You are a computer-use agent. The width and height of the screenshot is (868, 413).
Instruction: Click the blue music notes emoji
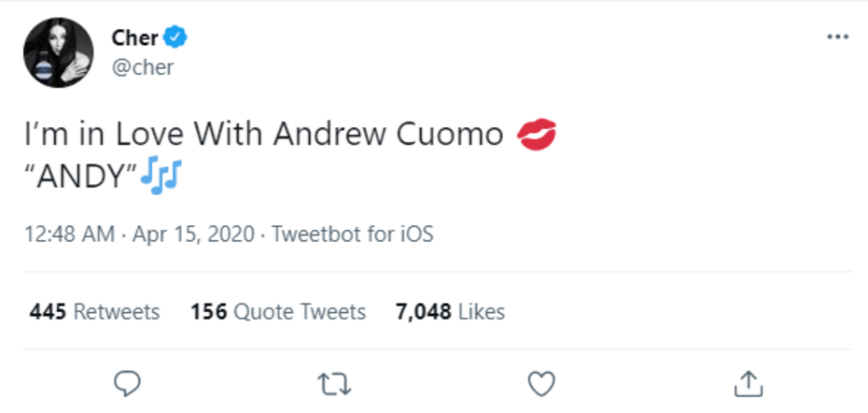(x=161, y=176)
